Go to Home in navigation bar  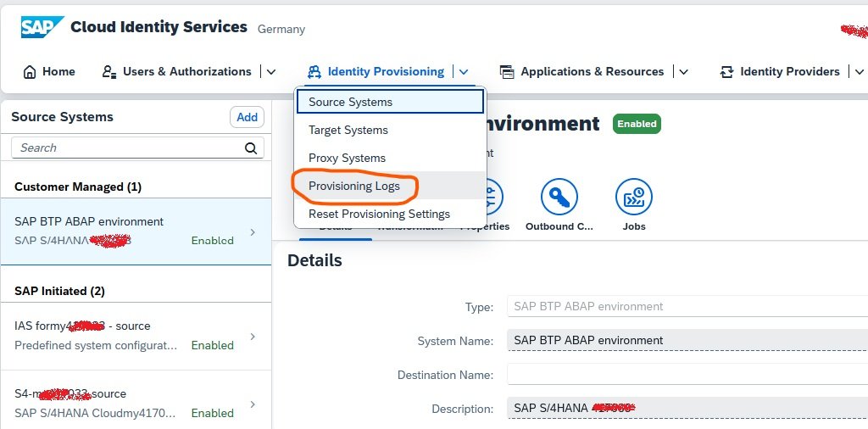pos(49,72)
